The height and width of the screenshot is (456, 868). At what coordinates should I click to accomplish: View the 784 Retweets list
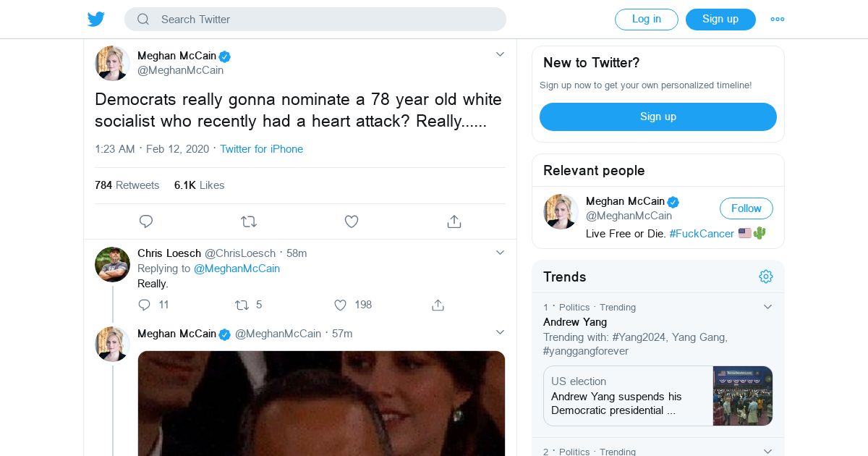(127, 185)
